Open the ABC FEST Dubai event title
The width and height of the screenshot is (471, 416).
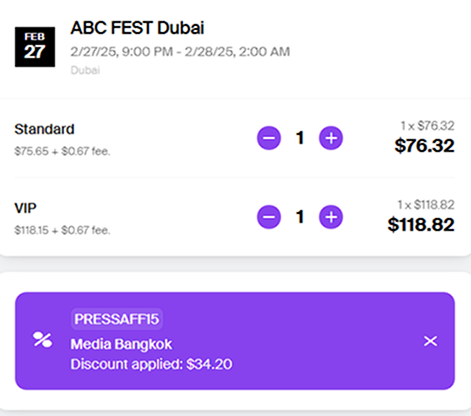click(x=137, y=28)
